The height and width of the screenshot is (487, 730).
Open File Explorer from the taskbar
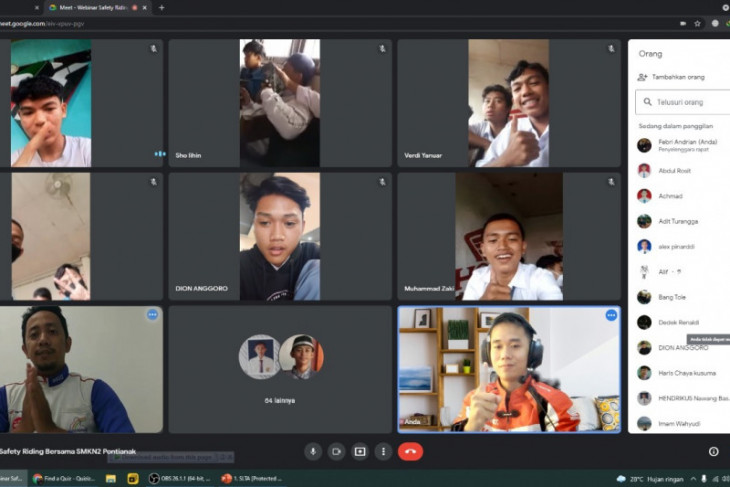click(x=110, y=479)
